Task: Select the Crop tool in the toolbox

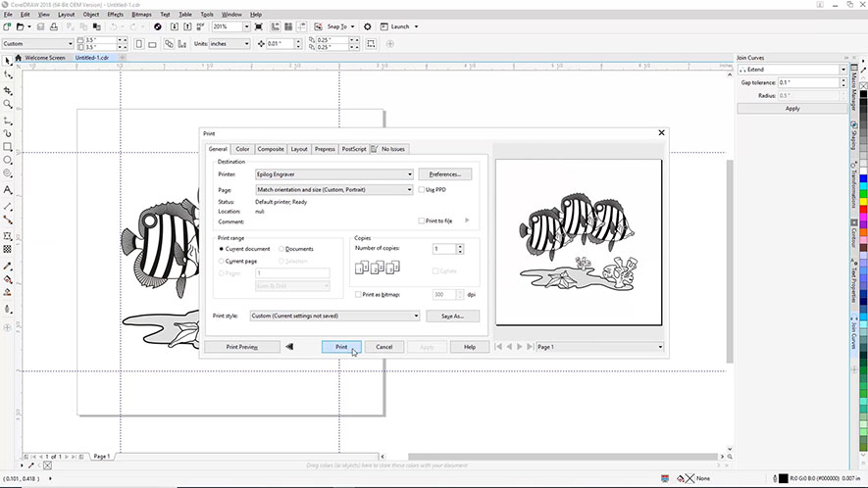Action: coord(8,89)
